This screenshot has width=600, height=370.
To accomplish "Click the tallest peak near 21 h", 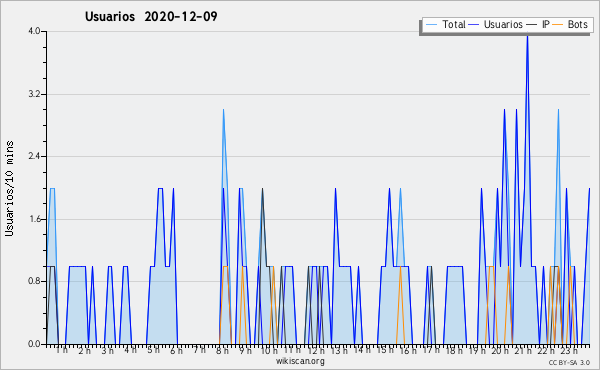I will tap(528, 36).
